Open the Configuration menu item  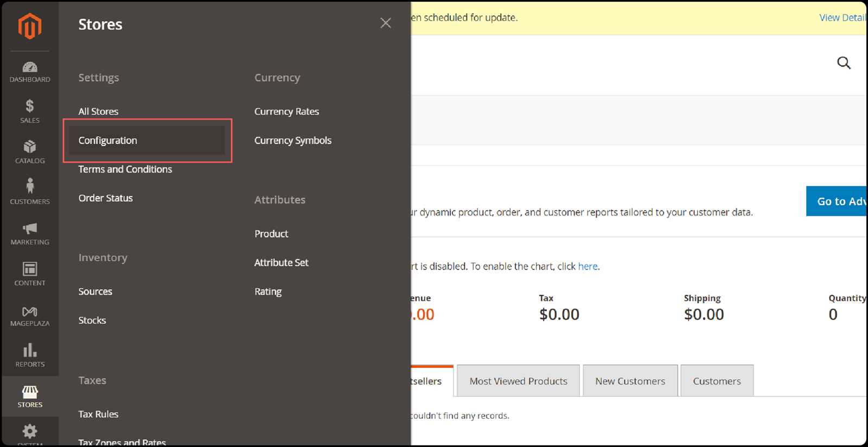pos(146,141)
